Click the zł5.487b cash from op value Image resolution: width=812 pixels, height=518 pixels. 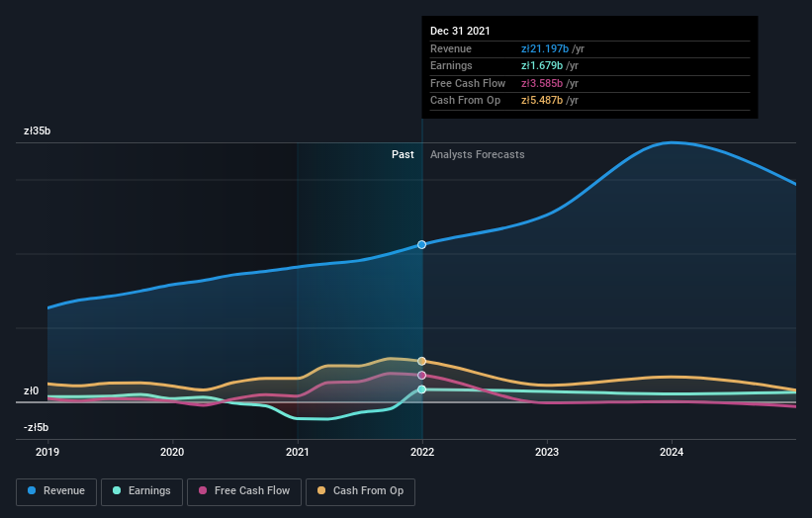click(542, 101)
